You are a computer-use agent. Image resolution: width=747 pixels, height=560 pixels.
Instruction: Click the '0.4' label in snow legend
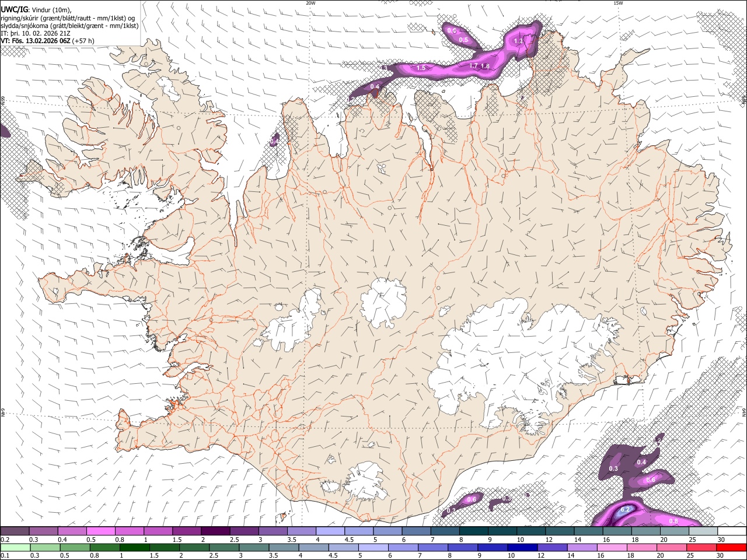(x=62, y=540)
